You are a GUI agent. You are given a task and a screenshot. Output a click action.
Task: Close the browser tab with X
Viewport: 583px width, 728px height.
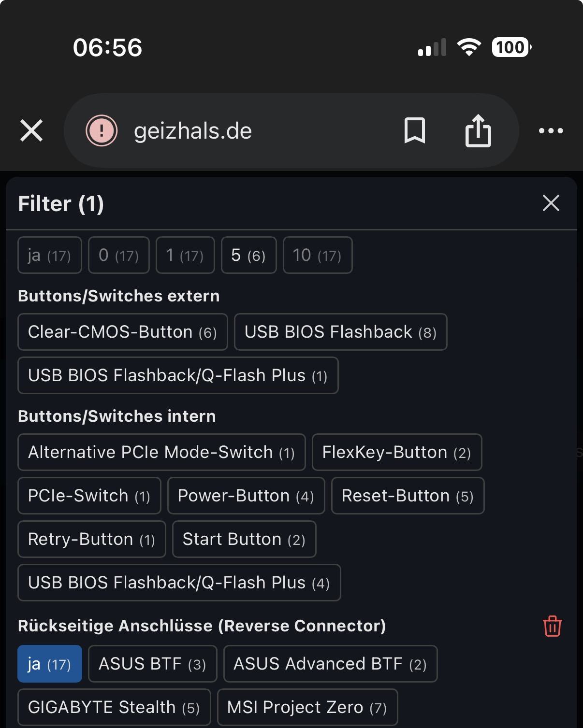(32, 131)
